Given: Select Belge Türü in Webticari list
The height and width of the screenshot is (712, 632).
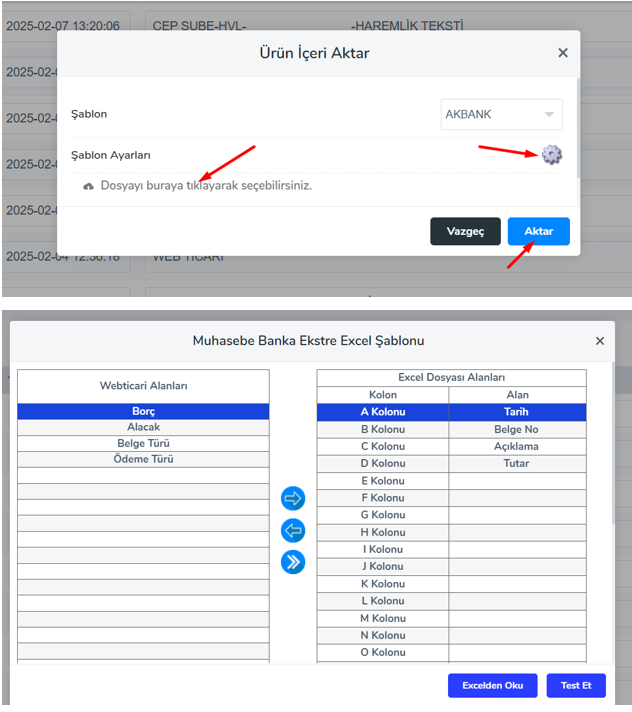Looking at the screenshot, I should click(143, 443).
